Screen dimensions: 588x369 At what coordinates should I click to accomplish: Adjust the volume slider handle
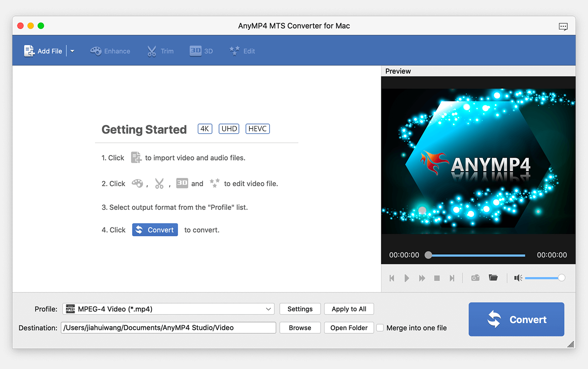click(x=561, y=278)
